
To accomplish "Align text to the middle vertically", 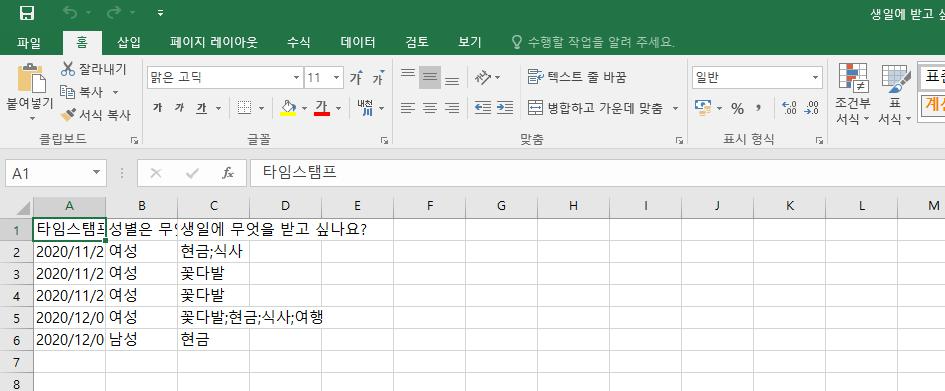I will [430, 77].
